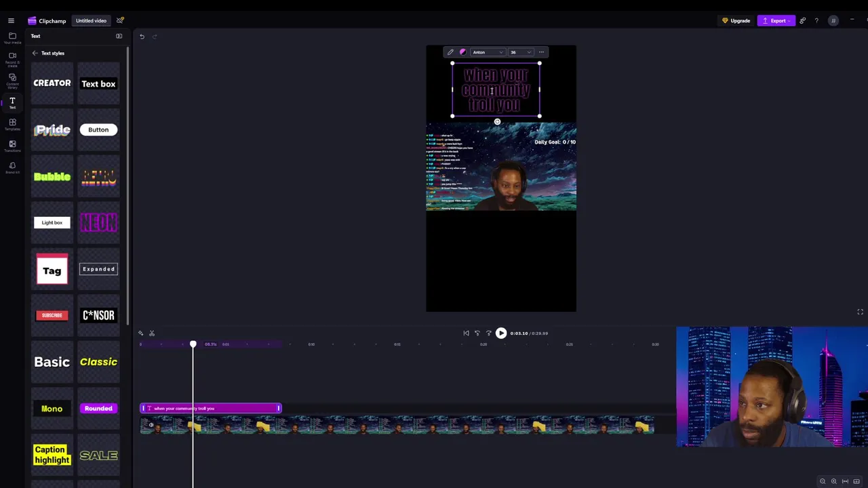This screenshot has height=488, width=868.
Task: Zoom in the timeline
Action: [x=834, y=481]
